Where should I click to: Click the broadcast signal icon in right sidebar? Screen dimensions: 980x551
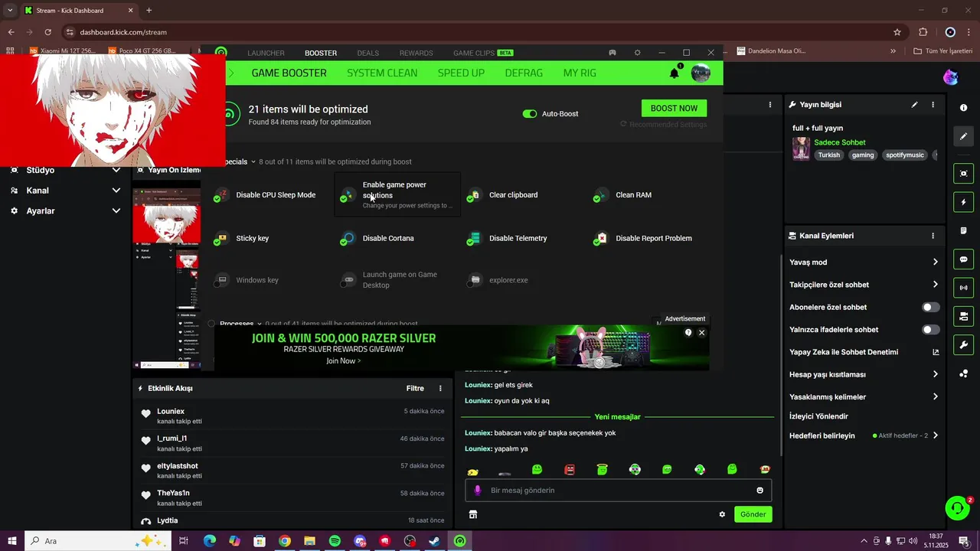[x=964, y=288]
